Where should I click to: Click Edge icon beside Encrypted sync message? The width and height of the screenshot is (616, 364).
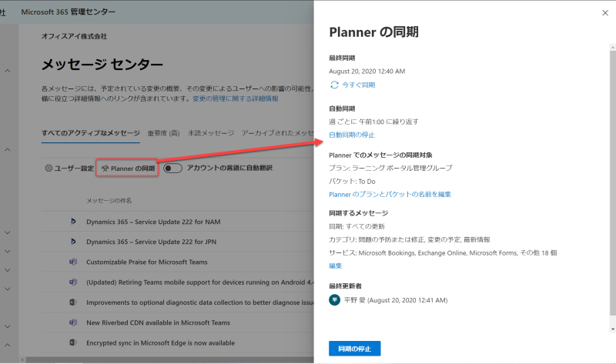[x=73, y=342]
